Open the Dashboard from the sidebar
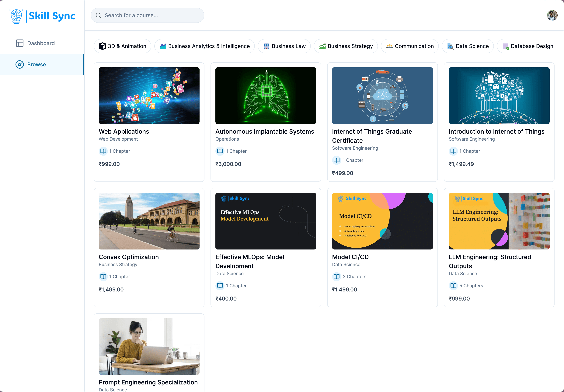564x392 pixels. pos(40,43)
